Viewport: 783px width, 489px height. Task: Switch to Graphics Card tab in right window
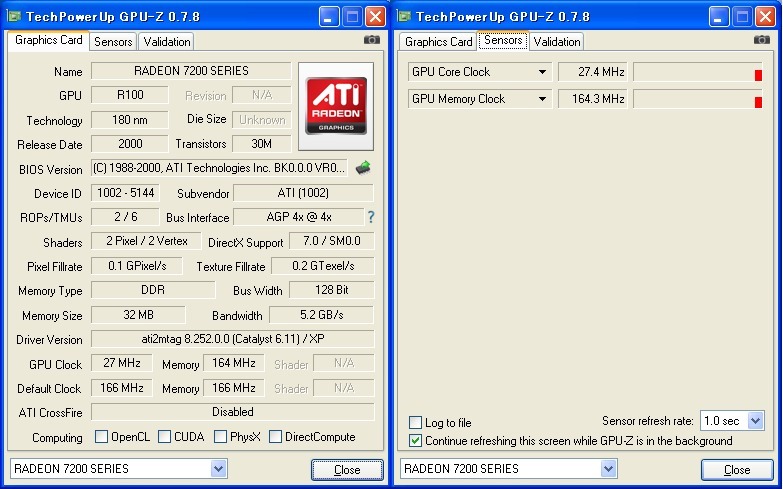point(438,42)
